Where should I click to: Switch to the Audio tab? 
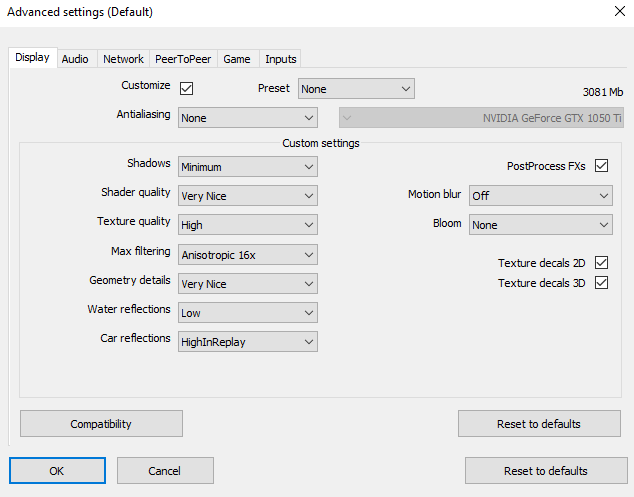tap(75, 59)
